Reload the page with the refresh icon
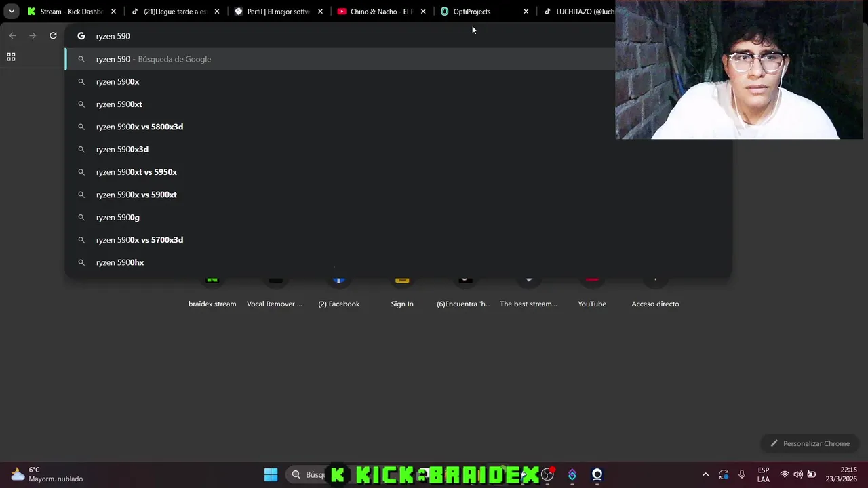The height and width of the screenshot is (488, 868). point(53,35)
